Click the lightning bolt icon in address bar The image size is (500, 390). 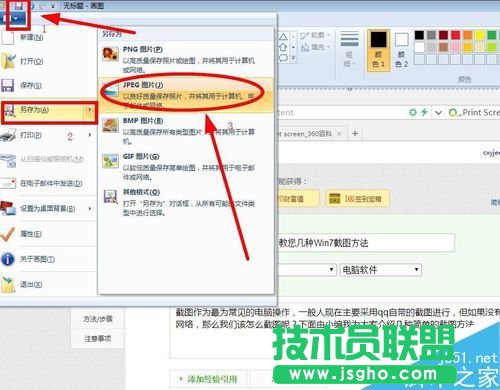click(424, 112)
